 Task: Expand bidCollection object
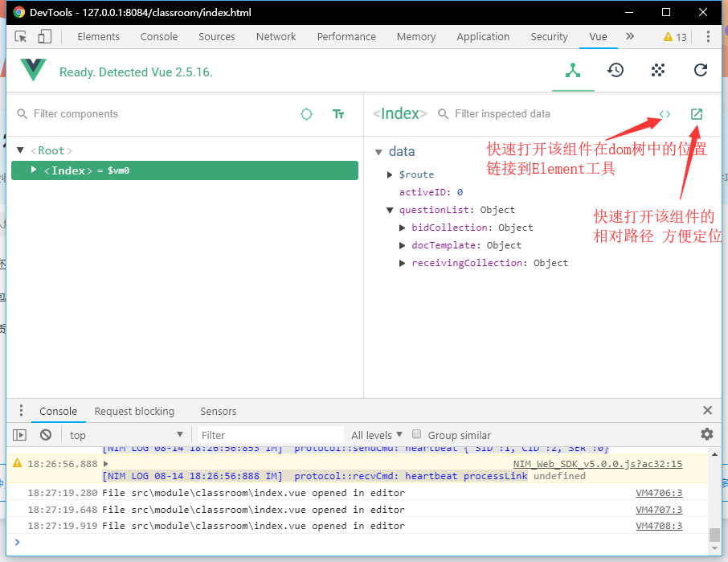point(403,228)
